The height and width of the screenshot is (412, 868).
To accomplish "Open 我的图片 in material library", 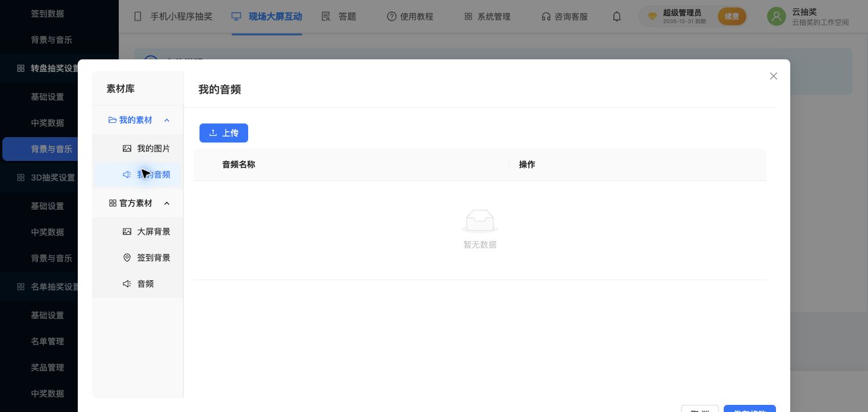I will (x=138, y=148).
